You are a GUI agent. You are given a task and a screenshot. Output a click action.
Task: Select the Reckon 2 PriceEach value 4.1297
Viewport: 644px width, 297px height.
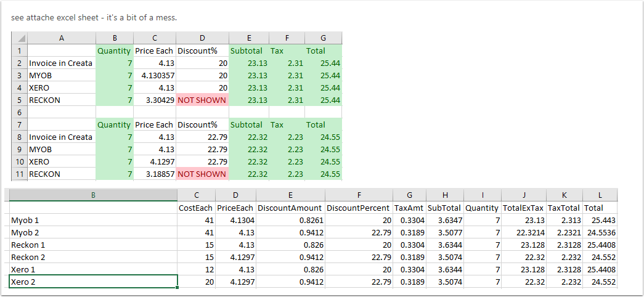[235, 257]
